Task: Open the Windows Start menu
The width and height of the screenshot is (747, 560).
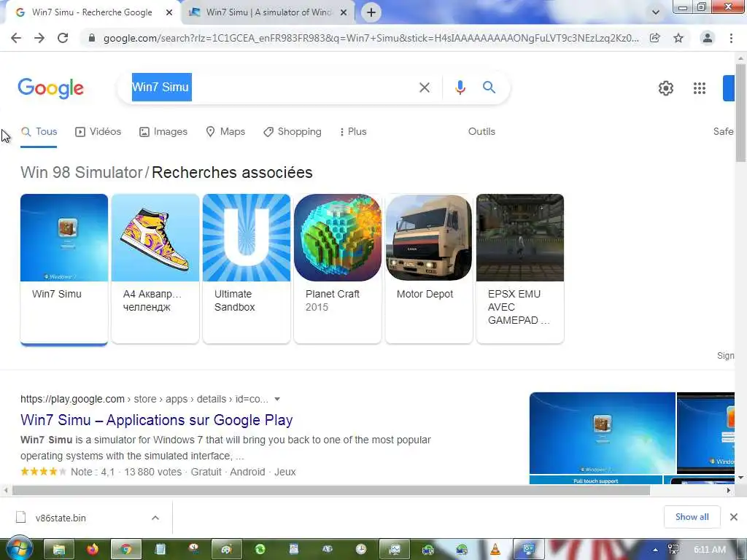Action: tap(20, 548)
